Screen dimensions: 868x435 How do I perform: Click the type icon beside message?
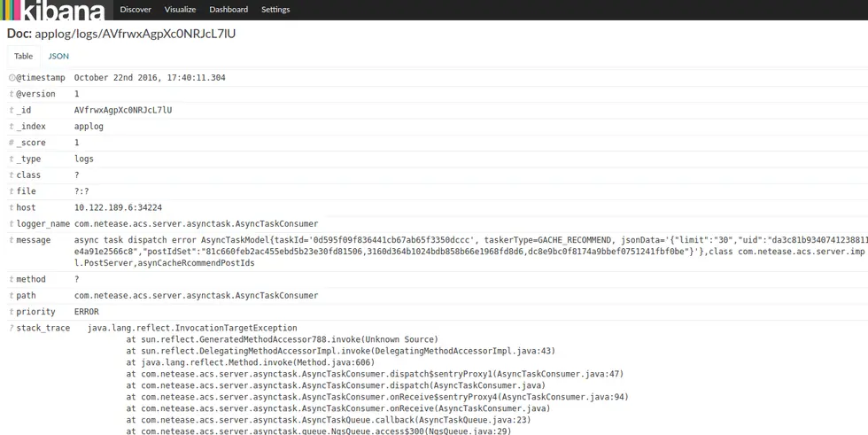pyautogui.click(x=12, y=240)
